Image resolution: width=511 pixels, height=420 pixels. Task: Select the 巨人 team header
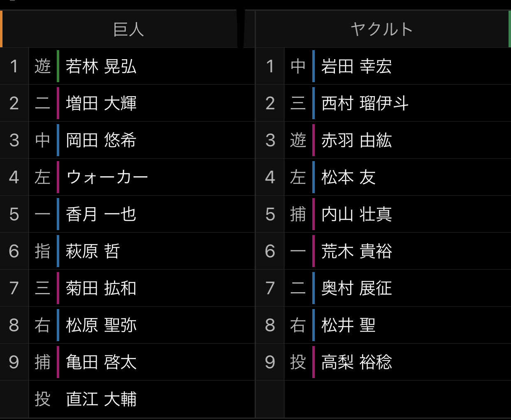[128, 30]
